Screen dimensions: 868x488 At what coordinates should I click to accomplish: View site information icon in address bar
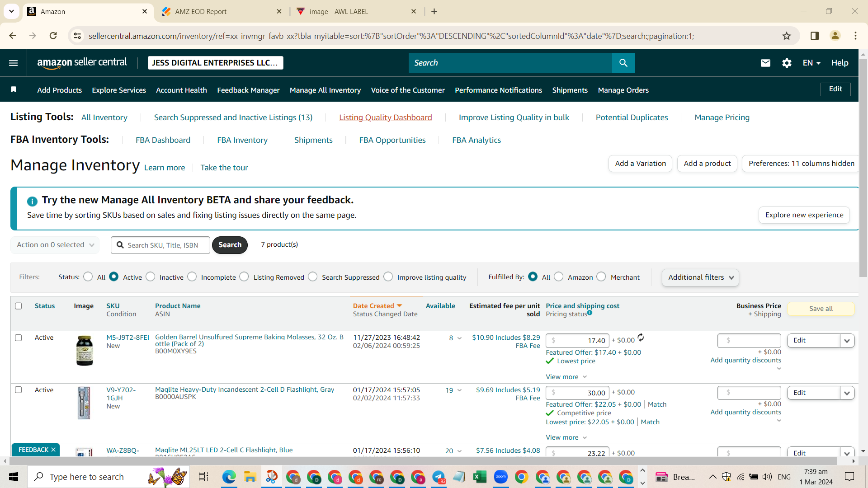[x=78, y=36]
